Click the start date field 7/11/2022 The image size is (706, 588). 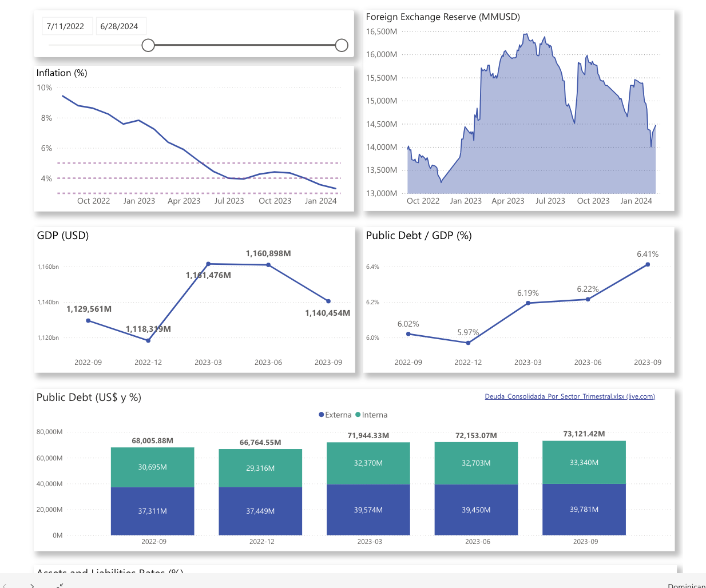click(x=67, y=26)
